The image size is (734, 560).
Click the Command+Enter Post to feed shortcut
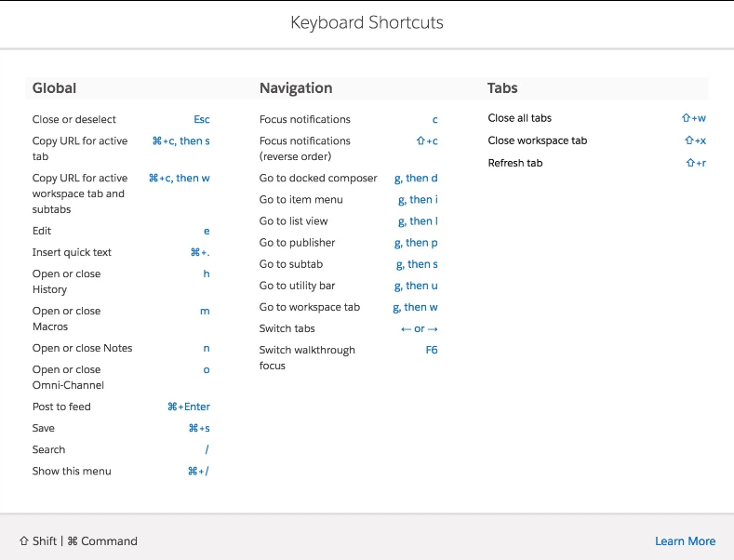[188, 407]
